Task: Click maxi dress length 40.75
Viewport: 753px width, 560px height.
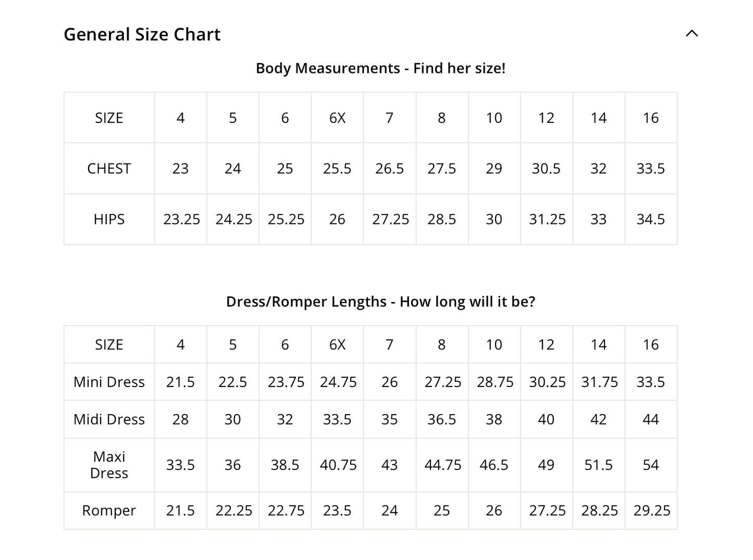Action: [338, 465]
